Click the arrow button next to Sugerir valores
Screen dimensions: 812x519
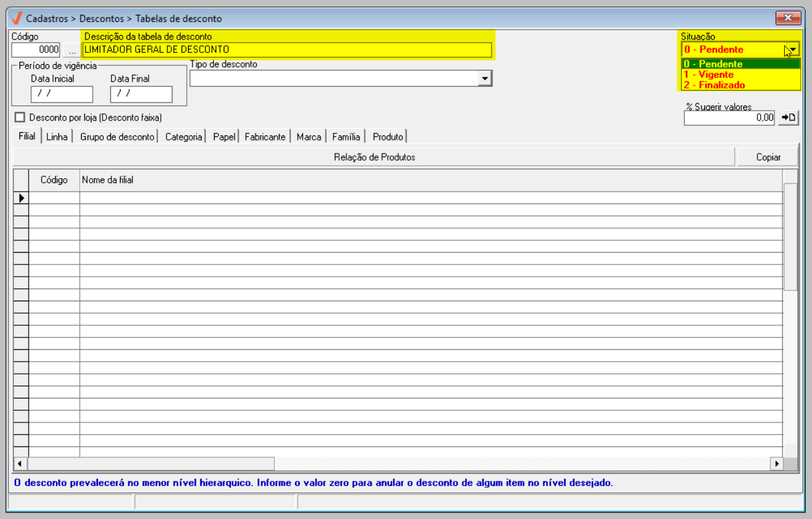tap(788, 117)
